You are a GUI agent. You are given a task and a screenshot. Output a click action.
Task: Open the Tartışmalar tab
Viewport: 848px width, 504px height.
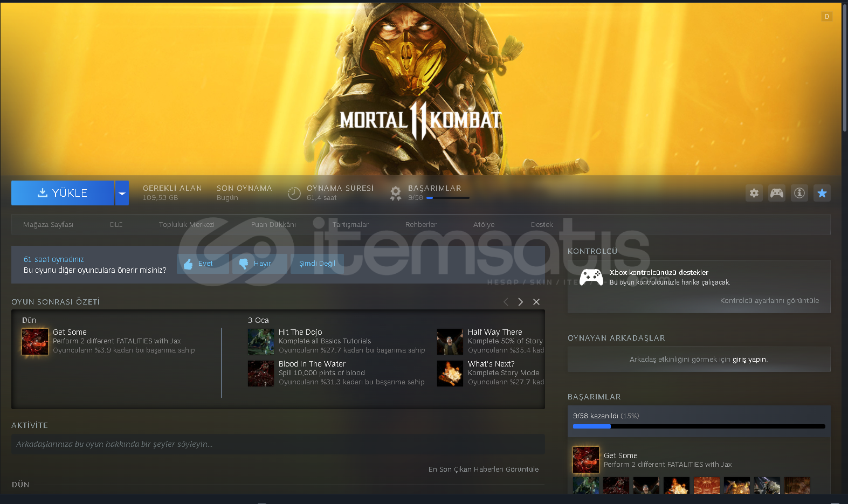pos(350,224)
